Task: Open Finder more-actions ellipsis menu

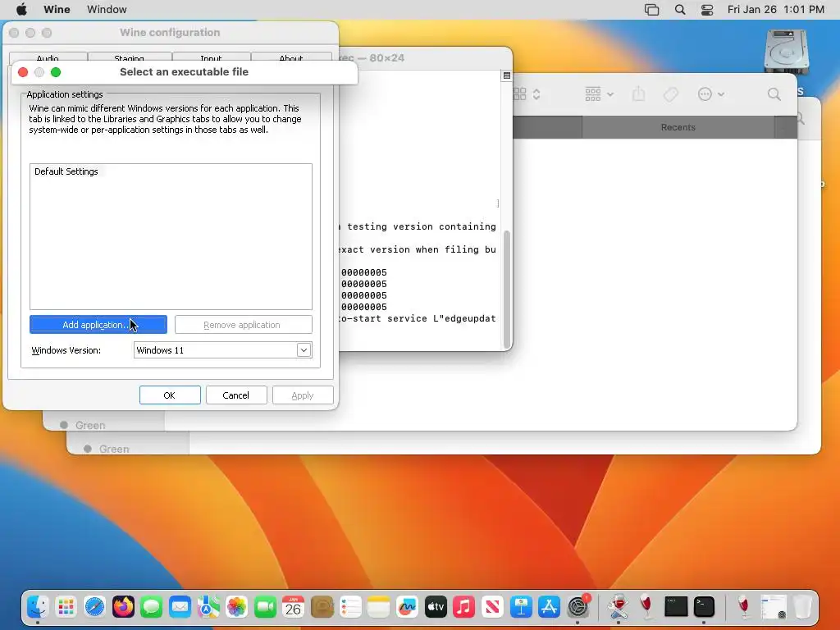Action: 711,94
